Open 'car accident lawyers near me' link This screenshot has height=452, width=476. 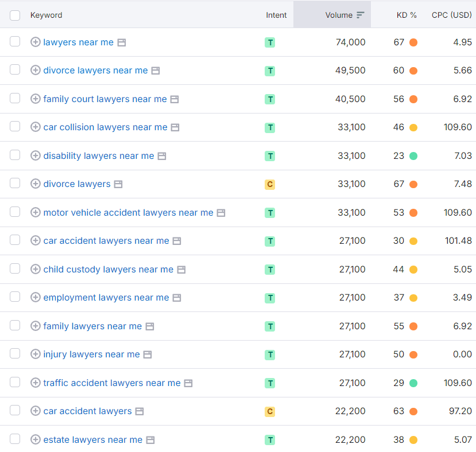(x=106, y=240)
